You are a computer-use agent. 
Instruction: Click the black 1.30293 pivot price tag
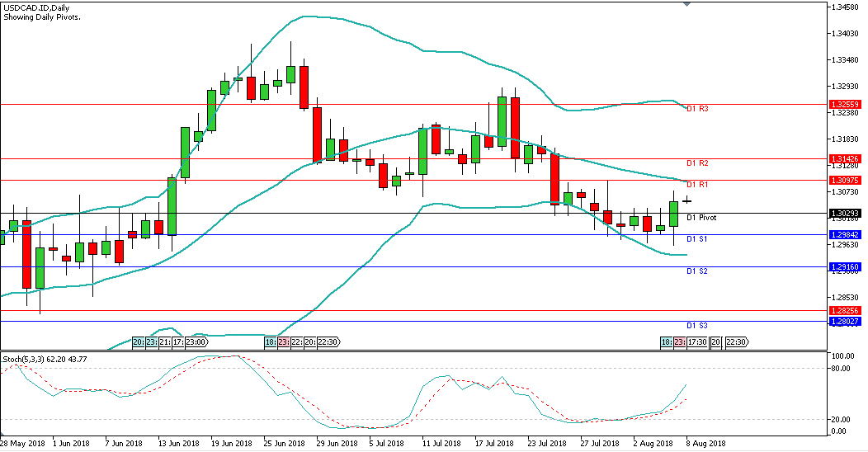pos(845,213)
